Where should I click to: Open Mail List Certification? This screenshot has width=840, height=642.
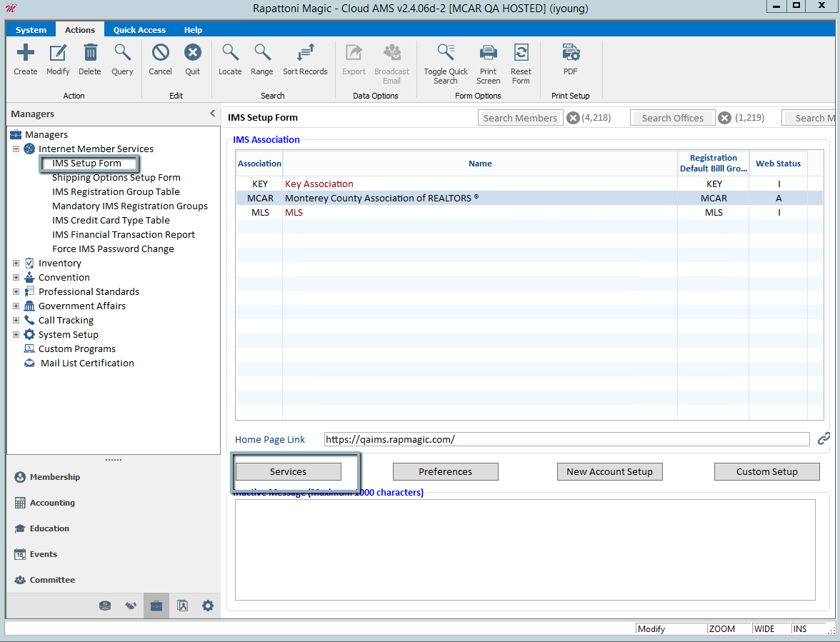(x=87, y=363)
